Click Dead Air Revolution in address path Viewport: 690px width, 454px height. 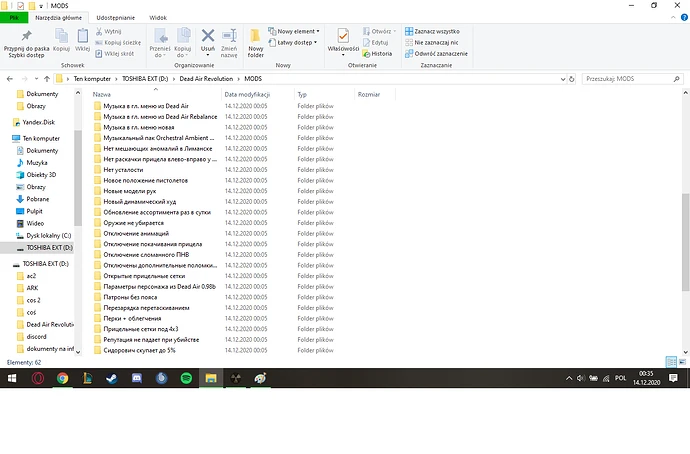point(206,79)
